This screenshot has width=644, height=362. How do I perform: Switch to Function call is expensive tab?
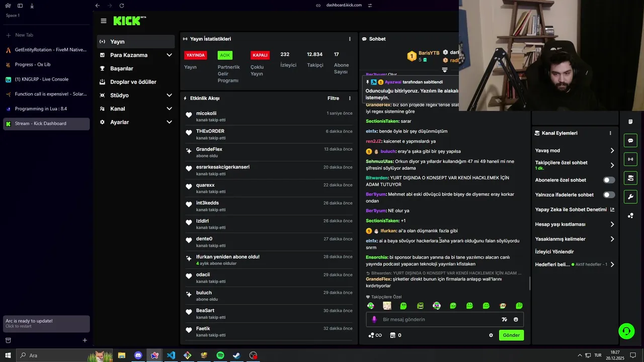pyautogui.click(x=46, y=94)
